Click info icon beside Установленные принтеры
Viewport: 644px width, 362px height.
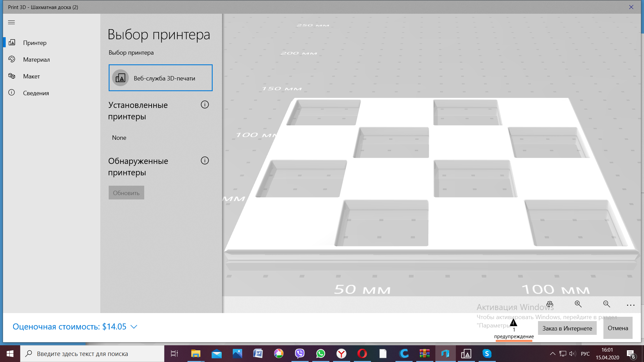pyautogui.click(x=205, y=105)
